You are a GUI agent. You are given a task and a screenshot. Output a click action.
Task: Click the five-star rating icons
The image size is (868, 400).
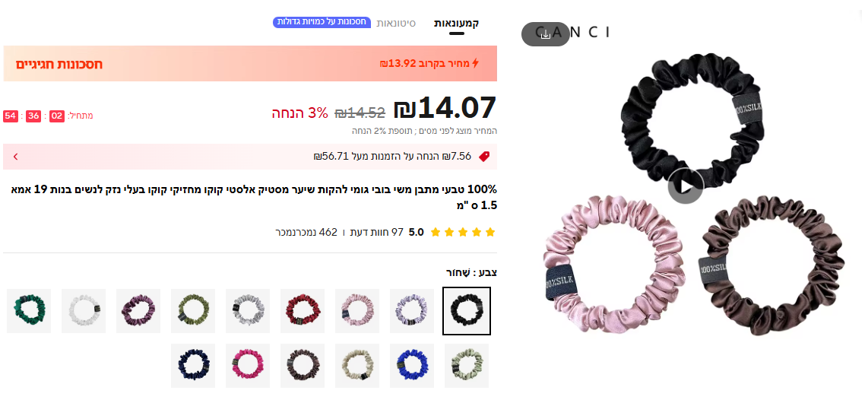point(463,232)
